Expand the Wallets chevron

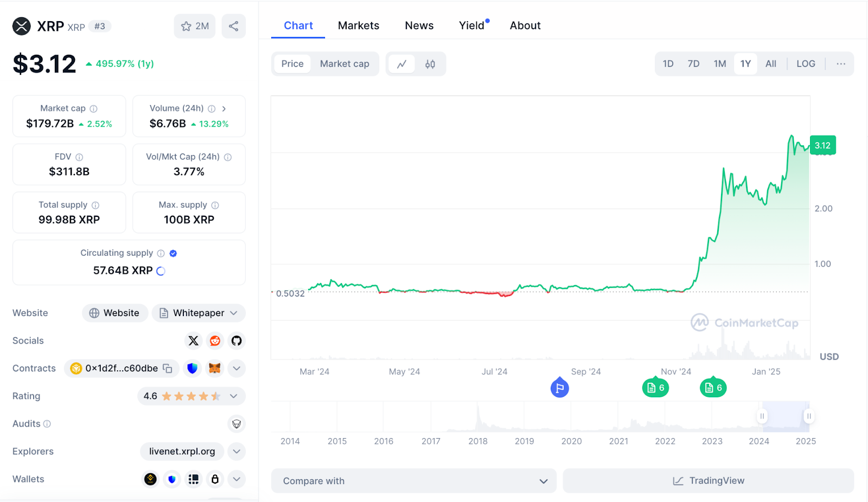[x=237, y=479]
